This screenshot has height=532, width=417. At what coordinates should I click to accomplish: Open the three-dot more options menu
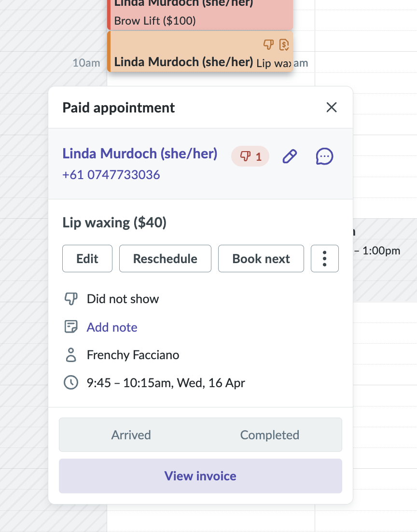pos(324,259)
